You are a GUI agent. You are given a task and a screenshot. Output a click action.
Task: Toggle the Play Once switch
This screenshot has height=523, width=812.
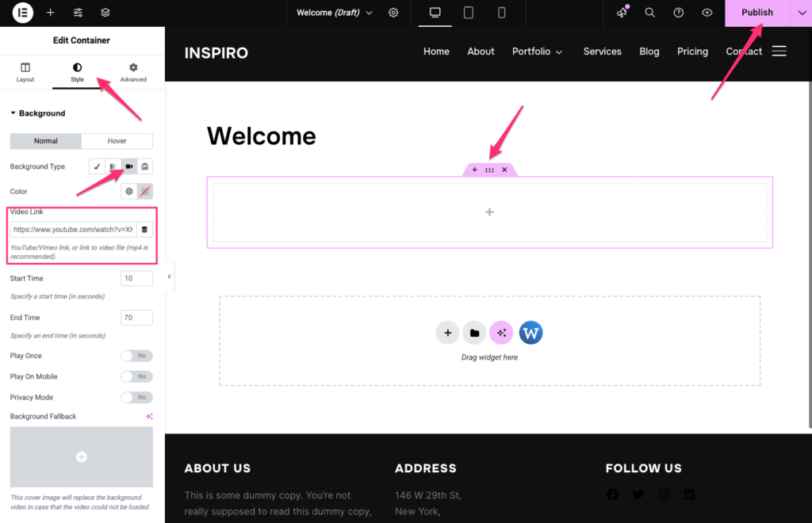pos(136,356)
